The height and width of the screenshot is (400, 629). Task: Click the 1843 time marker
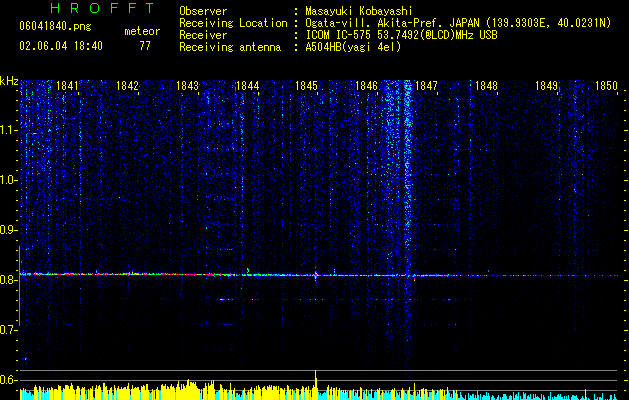(187, 86)
